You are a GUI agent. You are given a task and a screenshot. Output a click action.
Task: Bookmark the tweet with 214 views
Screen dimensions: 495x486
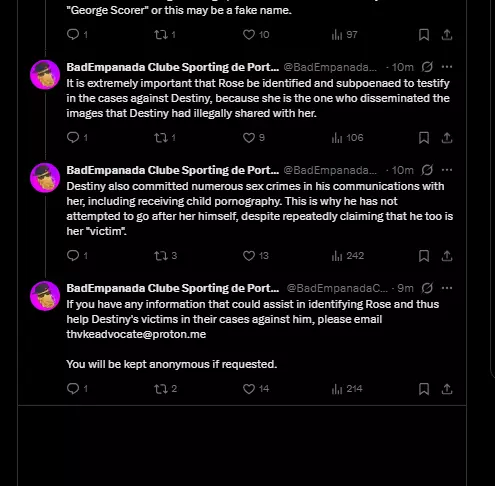tap(424, 389)
